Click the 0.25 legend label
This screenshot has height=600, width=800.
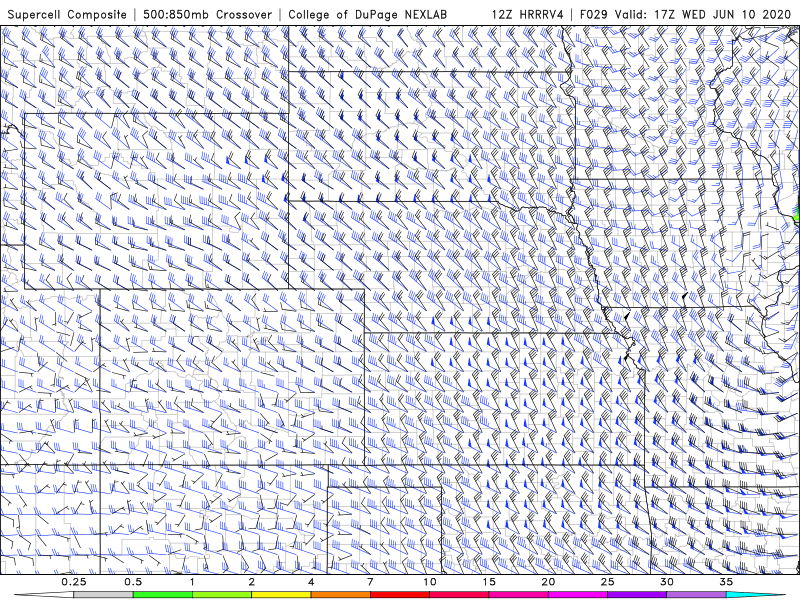click(x=74, y=582)
